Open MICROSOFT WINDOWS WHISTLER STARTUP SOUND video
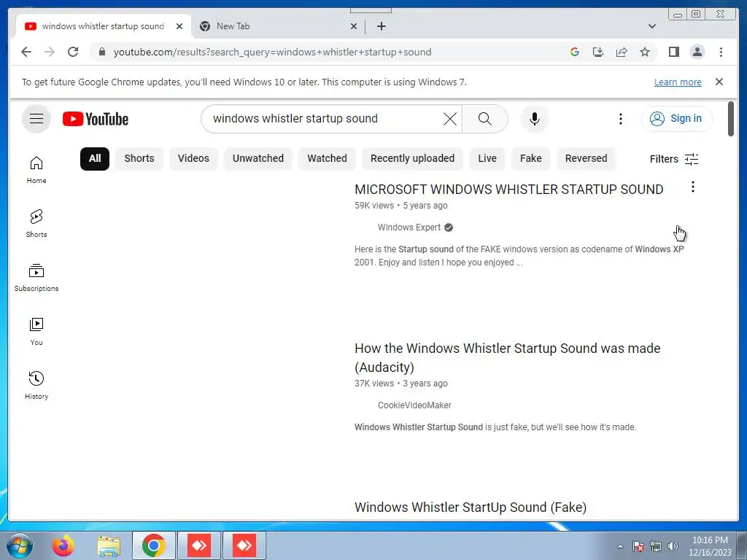Viewport: 747px width, 560px height. coord(508,190)
